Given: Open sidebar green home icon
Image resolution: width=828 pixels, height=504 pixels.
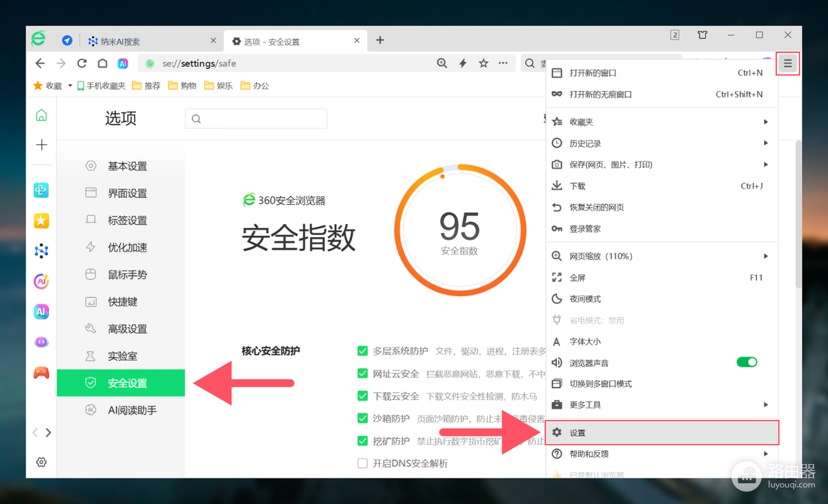Looking at the screenshot, I should tap(41, 115).
